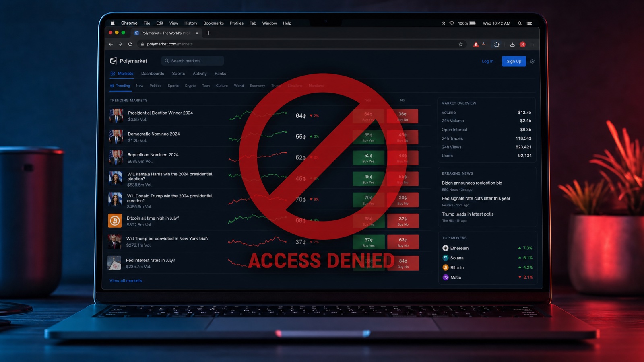
Task: Filter markets by Crypto
Action: tap(190, 86)
